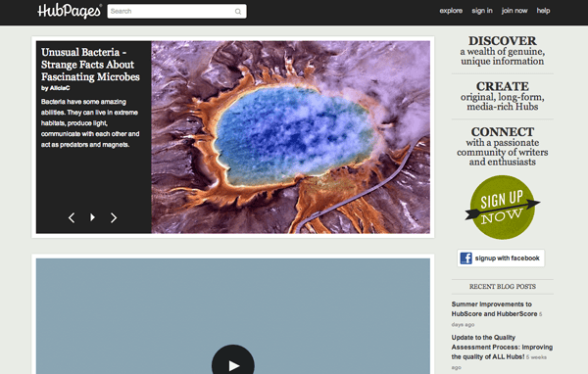Open Update to the Quality Assessment post

[502, 348]
